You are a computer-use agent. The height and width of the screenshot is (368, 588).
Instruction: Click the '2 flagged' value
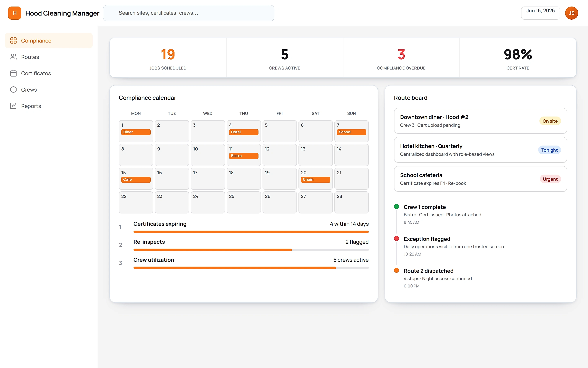pos(357,242)
